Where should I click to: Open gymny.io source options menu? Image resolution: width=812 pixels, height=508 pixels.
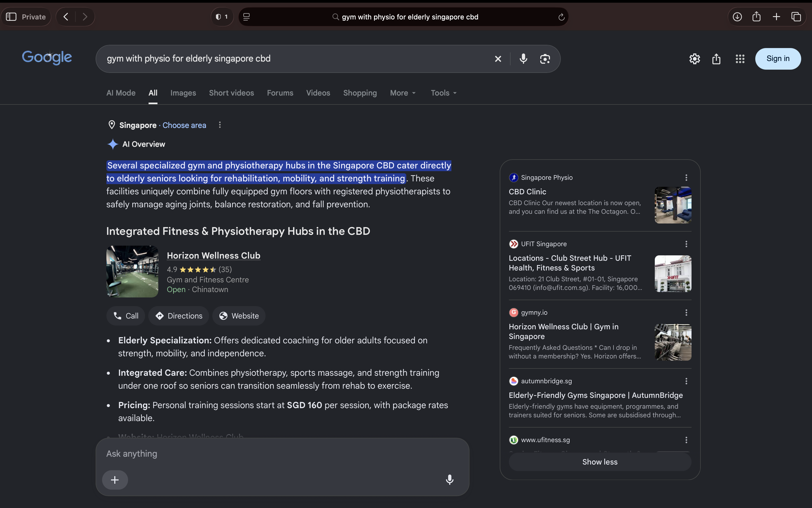point(686,313)
